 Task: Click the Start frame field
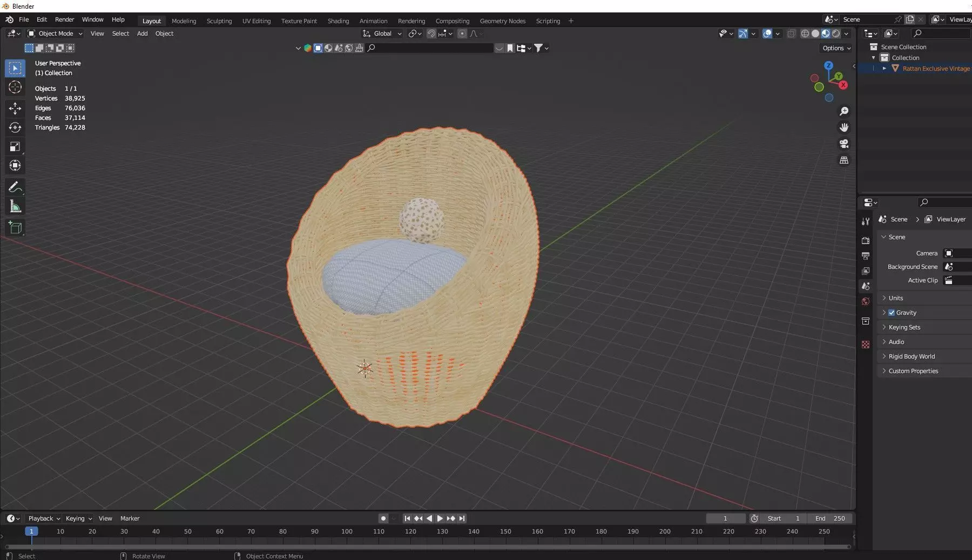point(784,518)
